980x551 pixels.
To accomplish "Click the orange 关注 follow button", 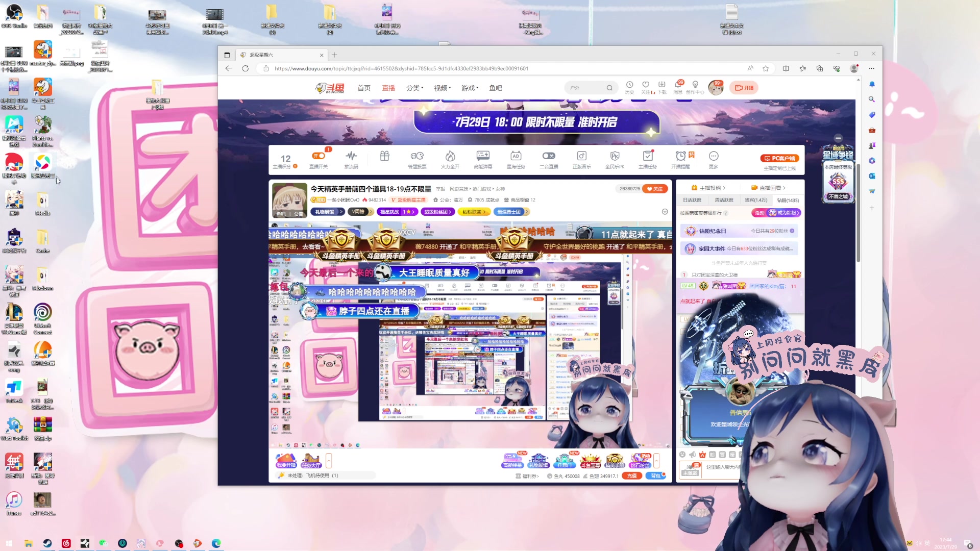I will click(655, 189).
